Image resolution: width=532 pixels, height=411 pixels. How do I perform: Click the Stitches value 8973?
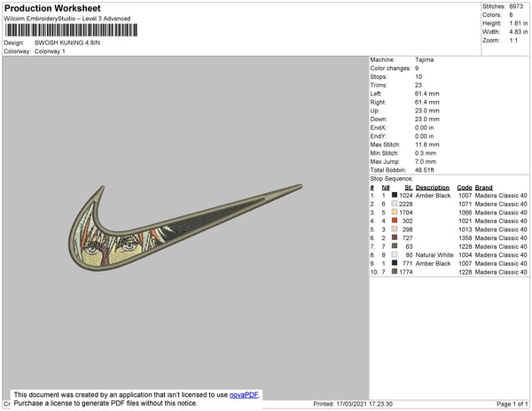point(516,6)
